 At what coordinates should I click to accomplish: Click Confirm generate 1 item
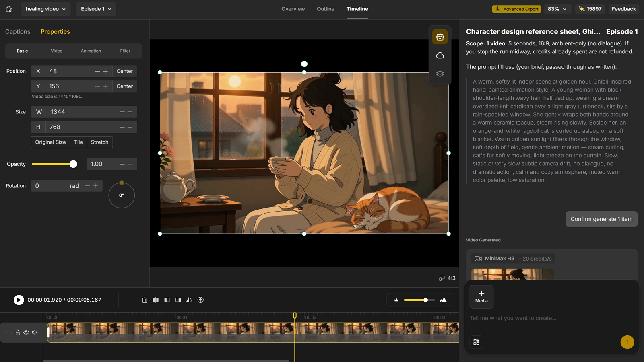point(601,219)
